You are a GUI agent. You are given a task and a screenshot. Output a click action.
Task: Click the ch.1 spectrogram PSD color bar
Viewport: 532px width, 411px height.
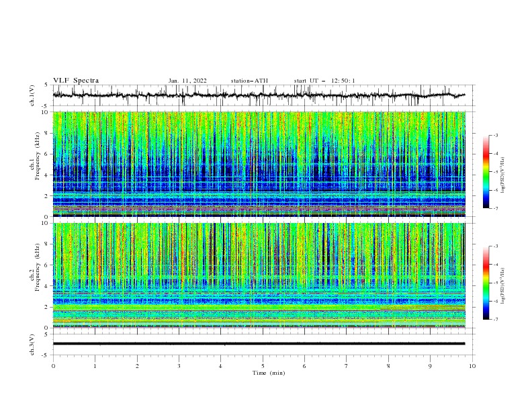pyautogui.click(x=486, y=172)
